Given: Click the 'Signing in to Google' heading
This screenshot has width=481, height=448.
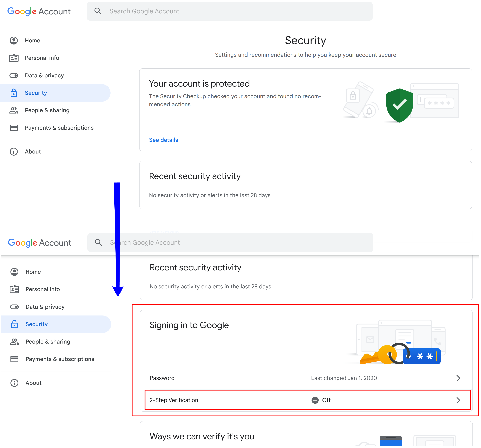Looking at the screenshot, I should pyautogui.click(x=189, y=325).
